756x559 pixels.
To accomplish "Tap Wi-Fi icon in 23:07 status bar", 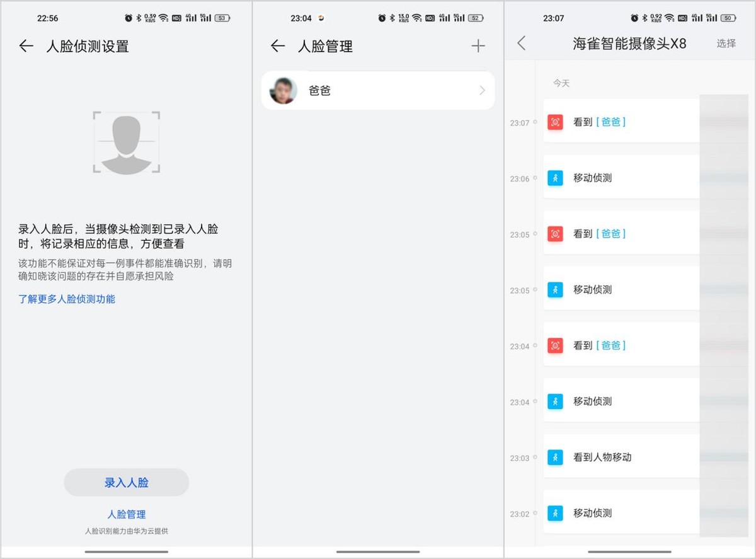I will click(x=669, y=18).
